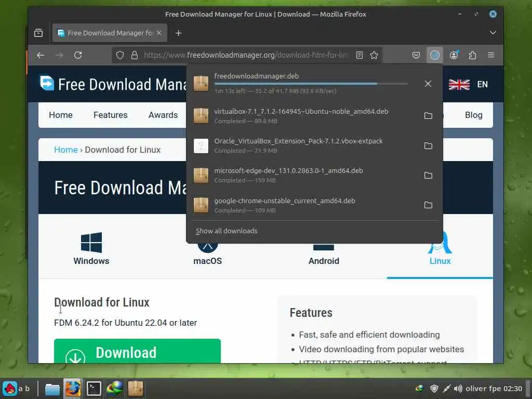Click the site security padlock icon
The image size is (532, 399).
135,55
